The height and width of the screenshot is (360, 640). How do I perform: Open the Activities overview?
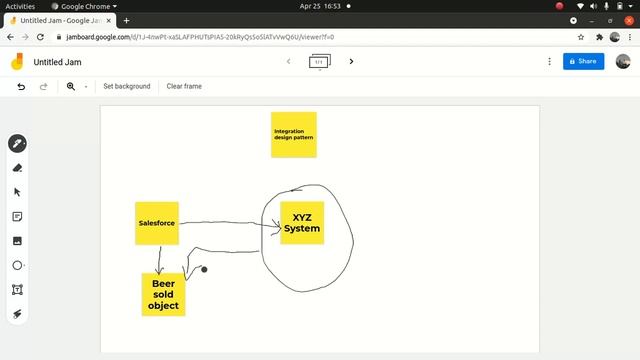(x=20, y=6)
